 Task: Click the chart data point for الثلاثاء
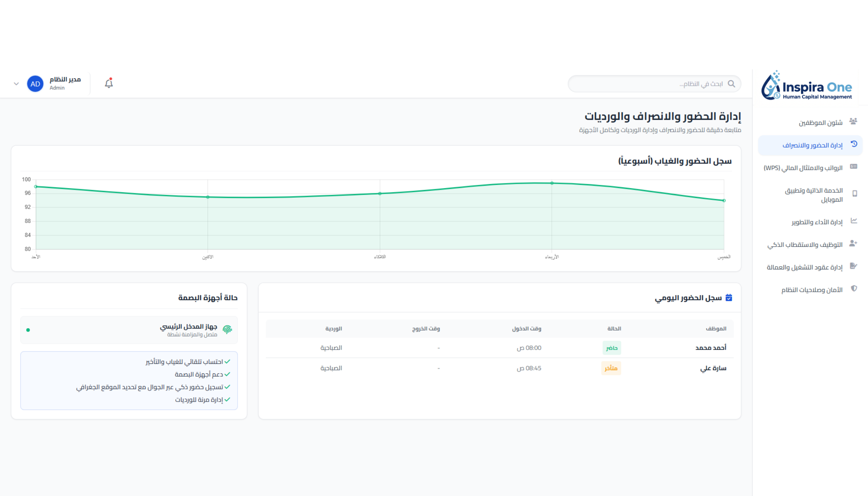pyautogui.click(x=380, y=194)
